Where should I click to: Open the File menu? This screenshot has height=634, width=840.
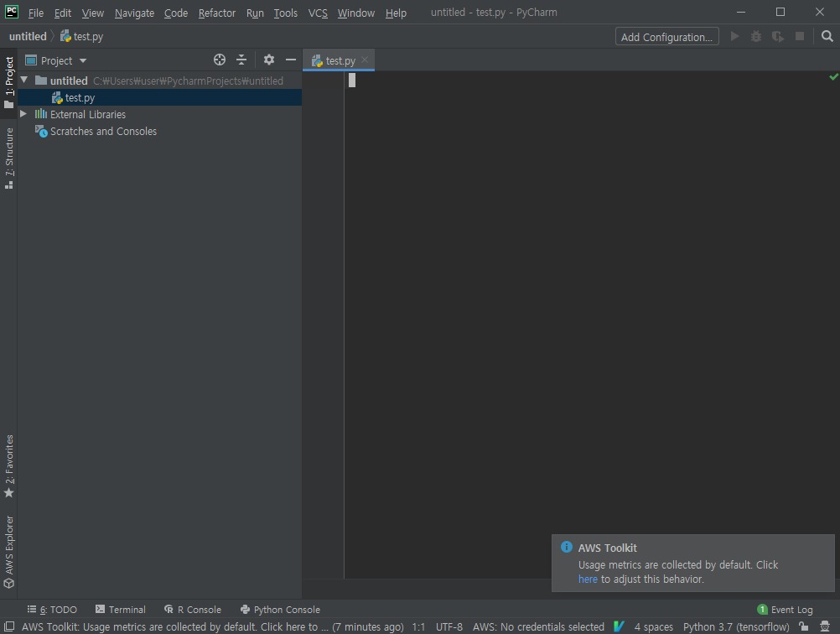click(x=36, y=13)
